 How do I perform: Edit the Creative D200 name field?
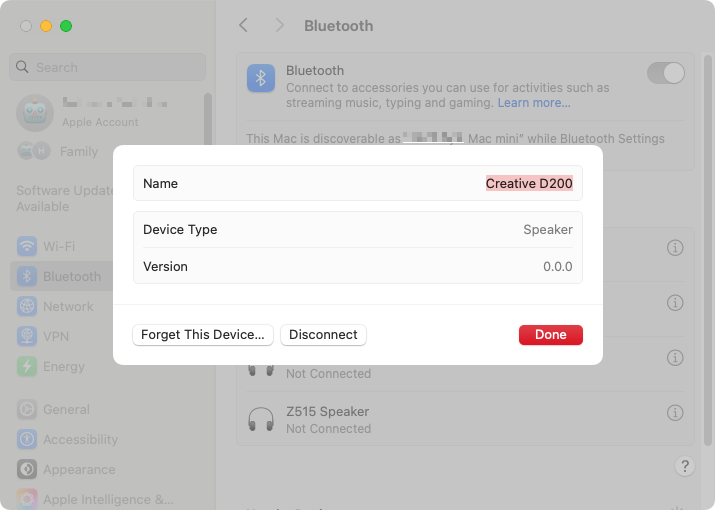pos(529,183)
